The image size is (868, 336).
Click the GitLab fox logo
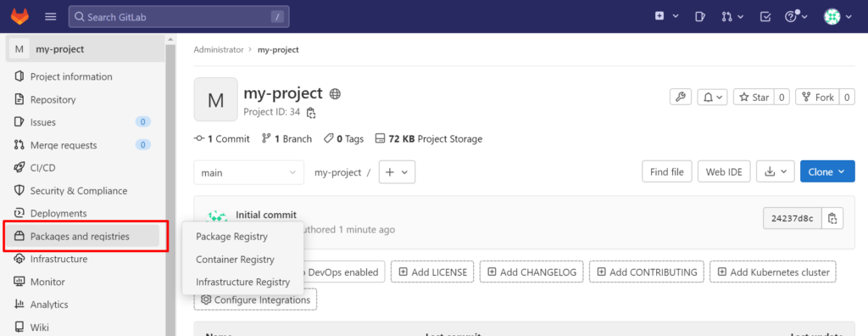click(20, 16)
